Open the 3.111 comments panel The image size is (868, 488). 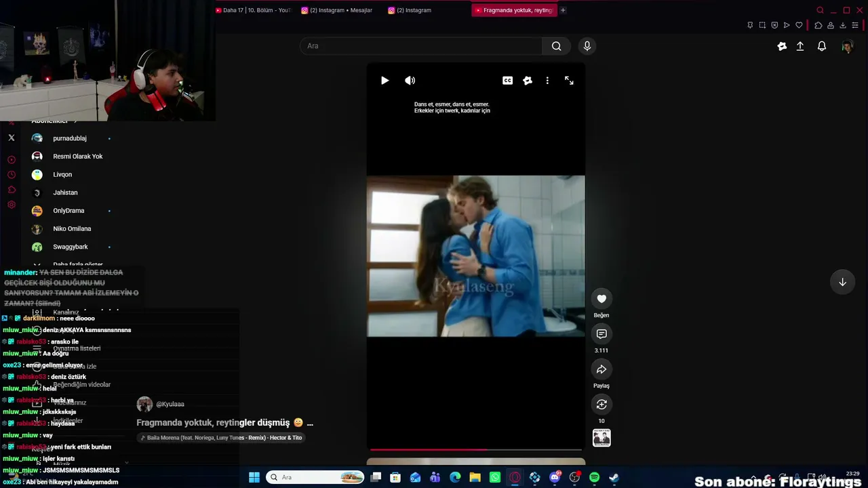click(601, 334)
